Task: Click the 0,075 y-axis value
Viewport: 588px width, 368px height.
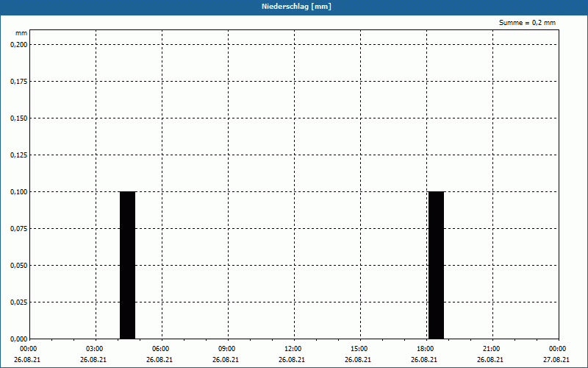Action: 19,228
